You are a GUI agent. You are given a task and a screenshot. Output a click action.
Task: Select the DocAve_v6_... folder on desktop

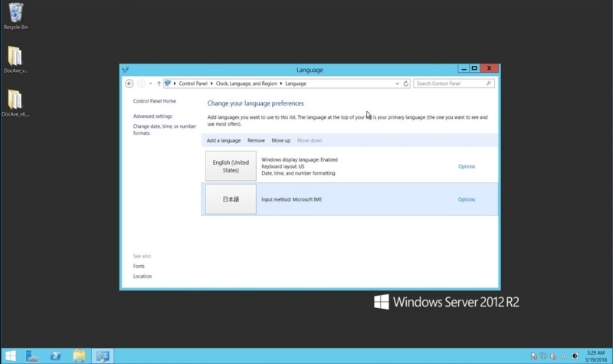coord(15,103)
